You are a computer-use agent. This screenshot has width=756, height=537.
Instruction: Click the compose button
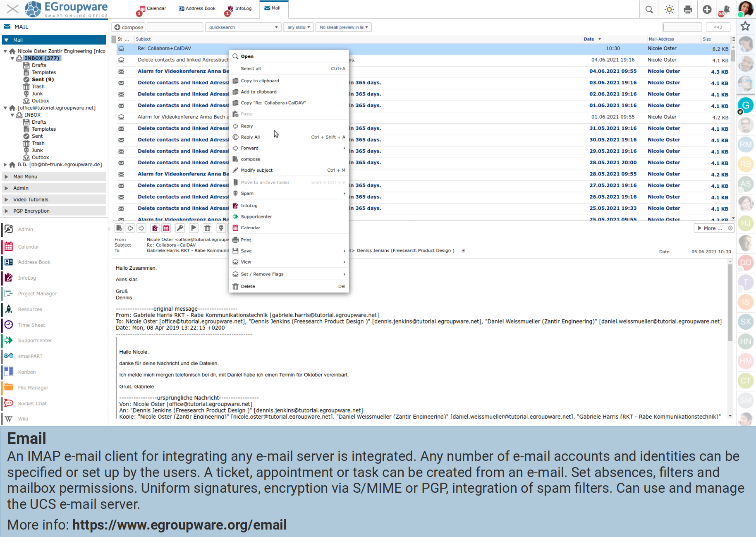click(129, 27)
